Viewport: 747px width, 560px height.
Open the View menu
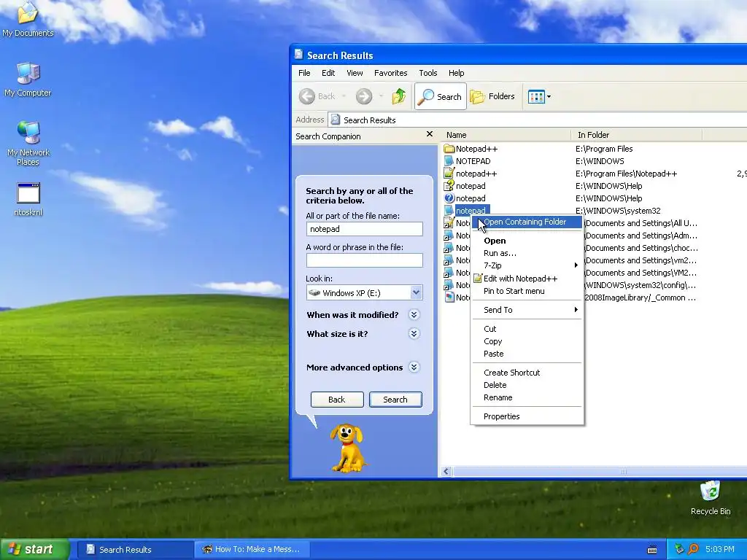[355, 73]
